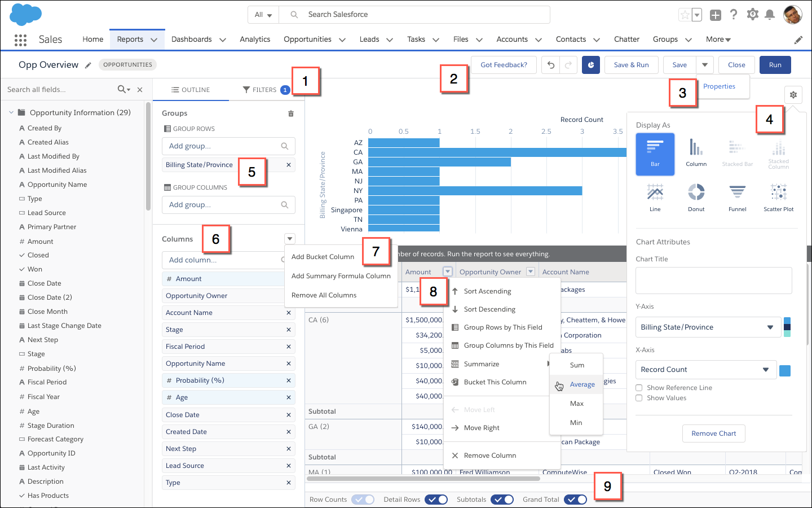Select the Funnel chart type
This screenshot has height=508, width=812.
pos(737,195)
